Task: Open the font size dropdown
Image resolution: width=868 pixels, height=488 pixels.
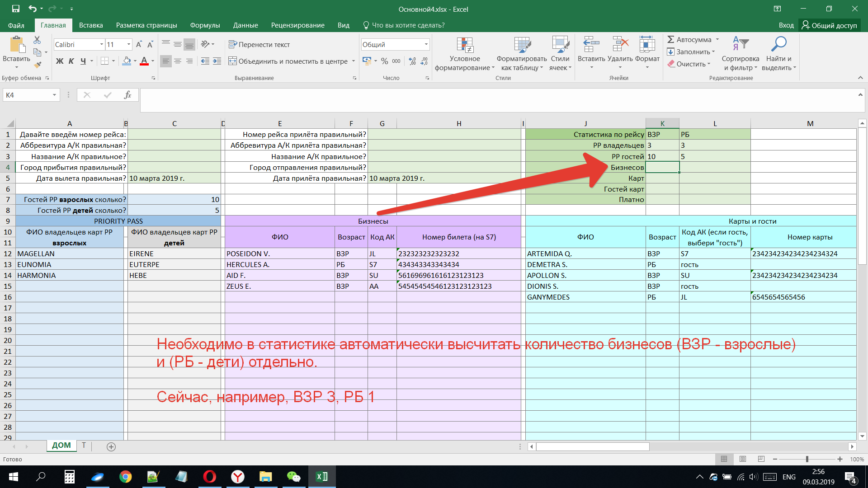Action: tap(129, 44)
